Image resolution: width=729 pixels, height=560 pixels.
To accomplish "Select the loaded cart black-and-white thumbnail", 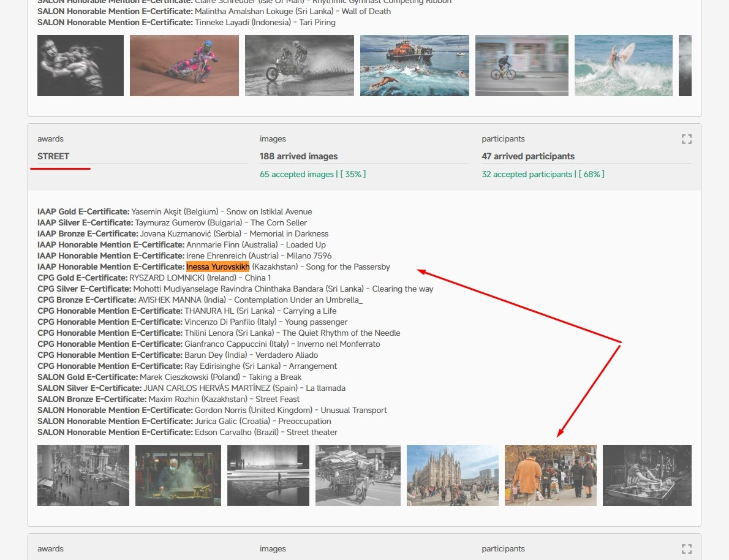I will (358, 475).
